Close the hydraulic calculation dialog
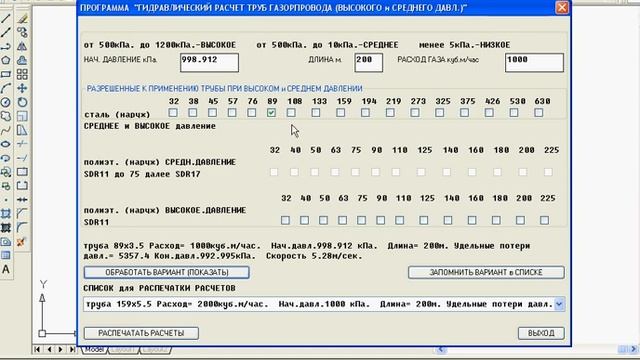The image size is (640, 360). [x=562, y=7]
